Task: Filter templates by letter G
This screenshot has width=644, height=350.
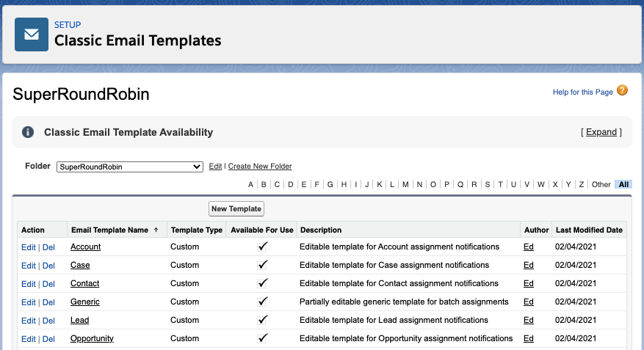Action: point(330,184)
